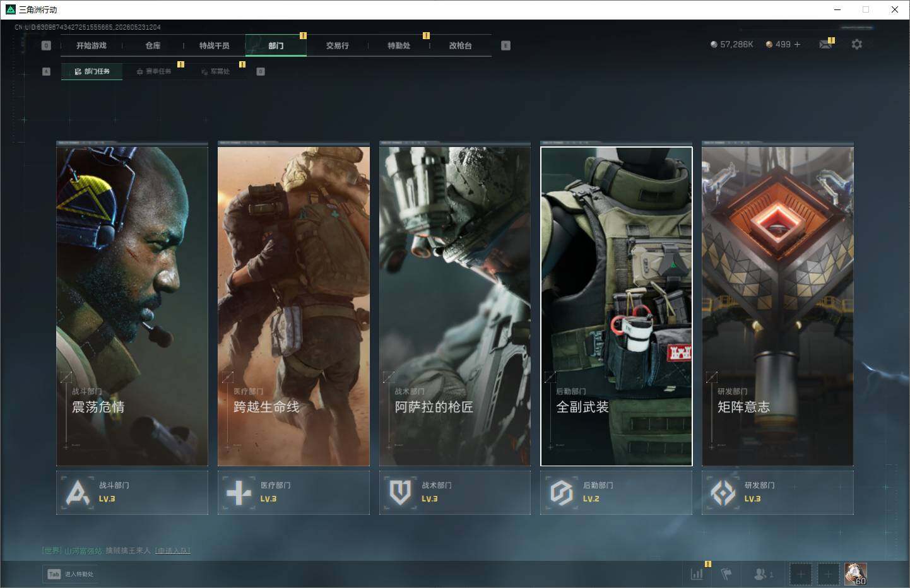910x588 pixels.
Task: Open the player avatar with level 60
Action: point(856,574)
